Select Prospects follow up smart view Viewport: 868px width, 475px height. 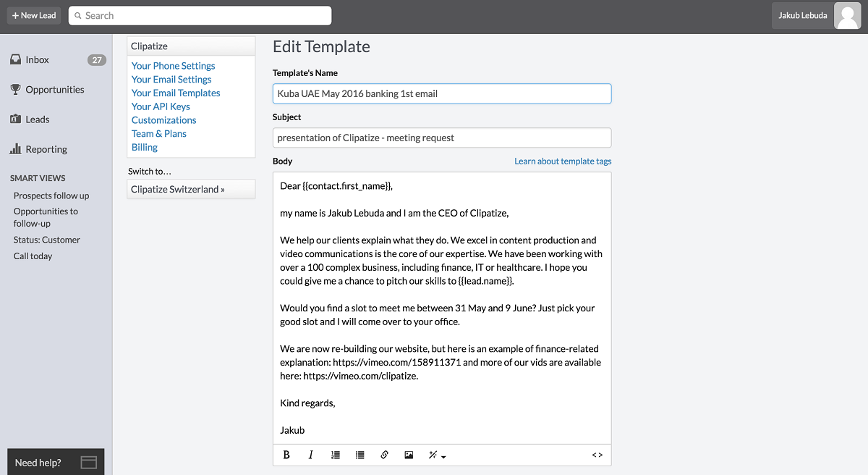pos(51,196)
